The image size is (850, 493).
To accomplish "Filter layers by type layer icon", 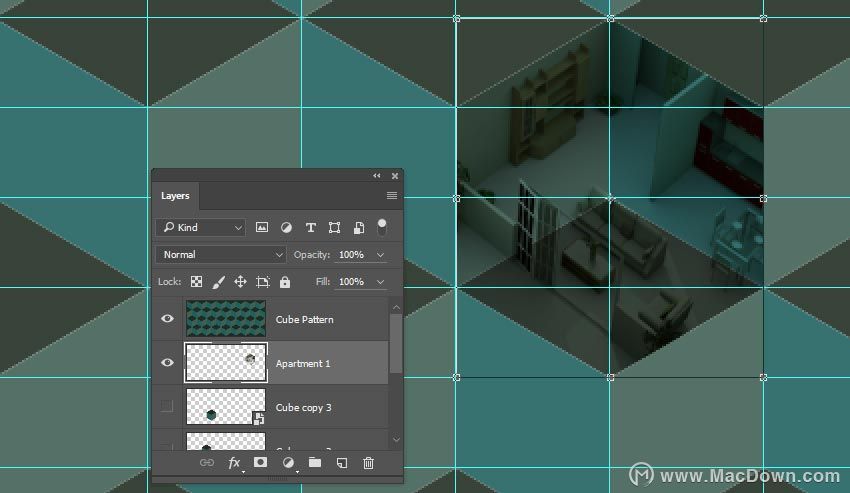I will point(311,228).
